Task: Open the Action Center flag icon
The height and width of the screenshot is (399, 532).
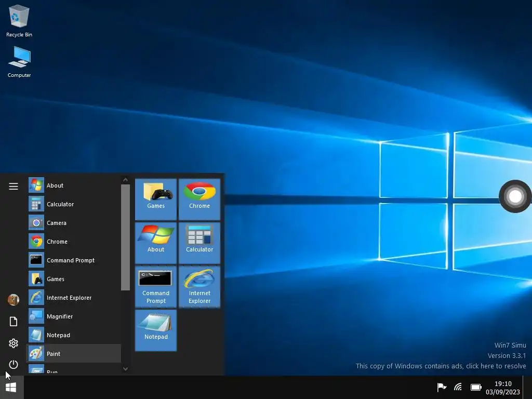Action: (442, 387)
